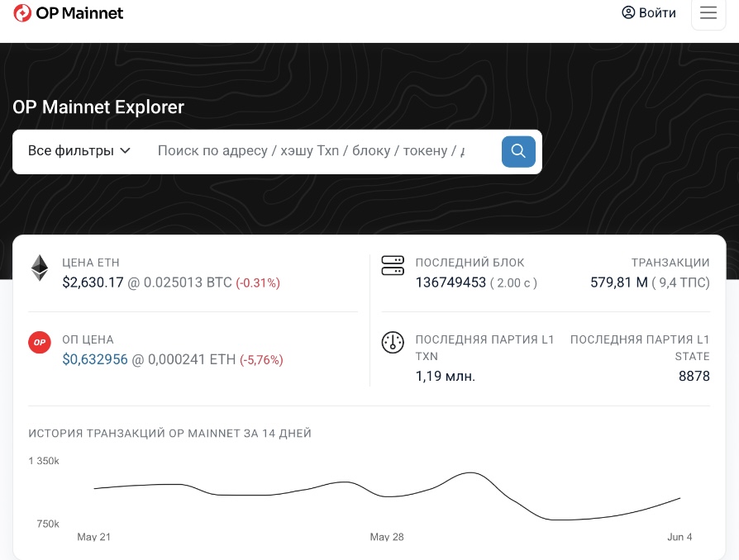Click the L1 batch gauge icon
This screenshot has width=739, height=560.
[x=393, y=343]
